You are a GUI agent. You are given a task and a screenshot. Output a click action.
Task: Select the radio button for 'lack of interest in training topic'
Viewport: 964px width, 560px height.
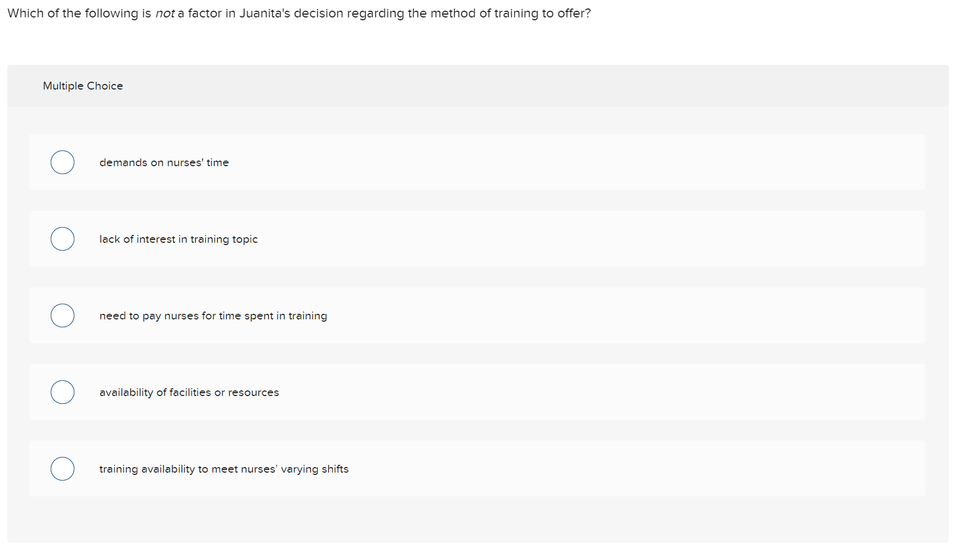coord(62,238)
